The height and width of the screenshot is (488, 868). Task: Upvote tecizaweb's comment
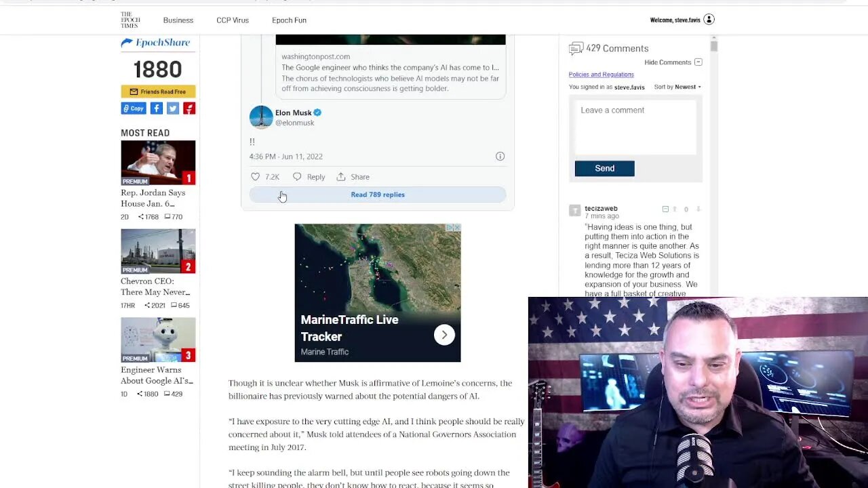pos(674,209)
